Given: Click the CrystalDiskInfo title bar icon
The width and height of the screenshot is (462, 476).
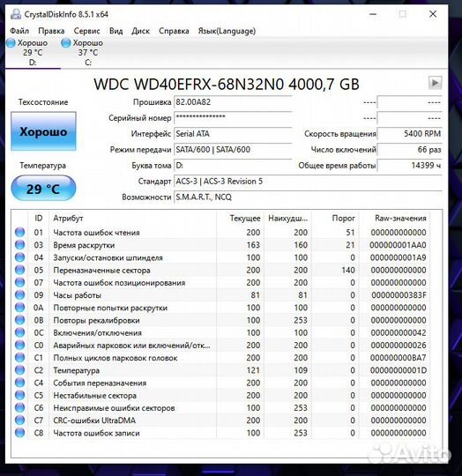Looking at the screenshot, I should [x=16, y=14].
